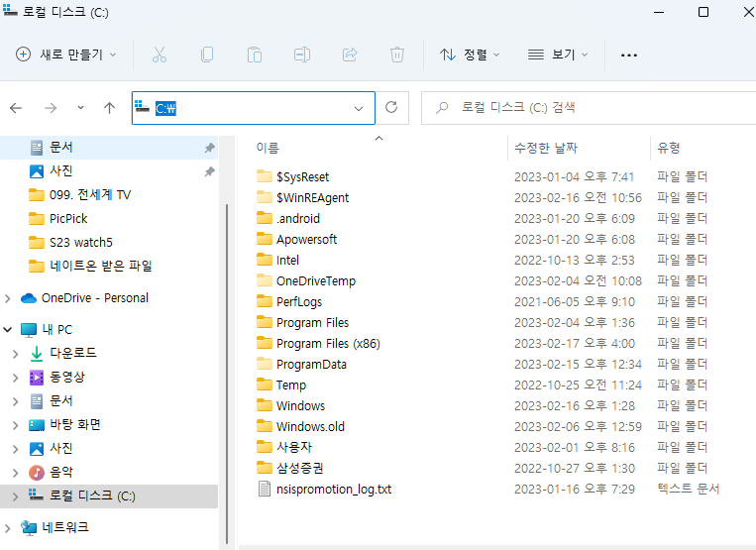Click the OneDrive cloud icon
This screenshot has height=550, width=756.
(29, 298)
